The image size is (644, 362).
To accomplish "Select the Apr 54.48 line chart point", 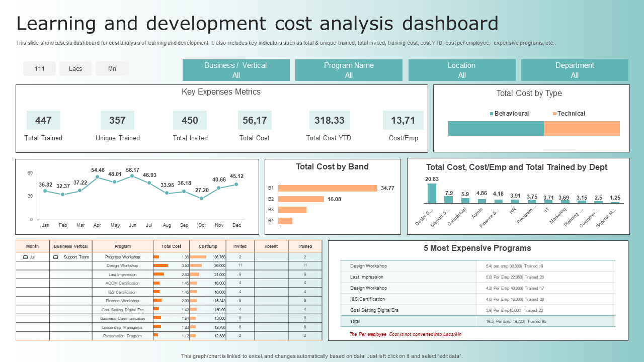I will click(x=98, y=177).
